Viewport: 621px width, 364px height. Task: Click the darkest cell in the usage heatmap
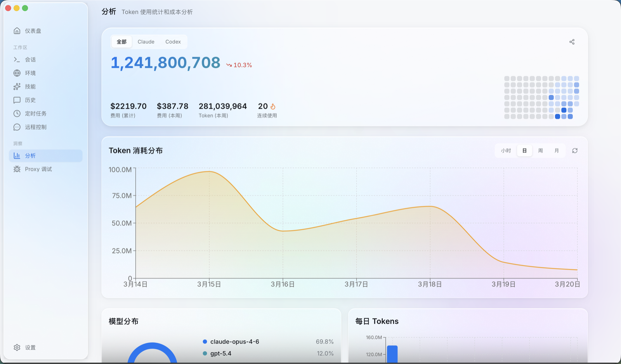click(x=563, y=110)
